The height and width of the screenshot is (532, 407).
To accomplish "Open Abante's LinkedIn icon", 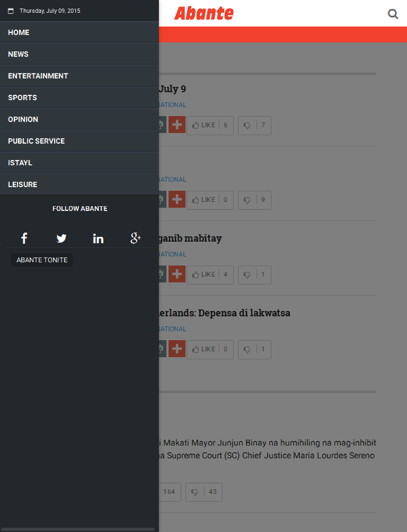I will point(98,238).
